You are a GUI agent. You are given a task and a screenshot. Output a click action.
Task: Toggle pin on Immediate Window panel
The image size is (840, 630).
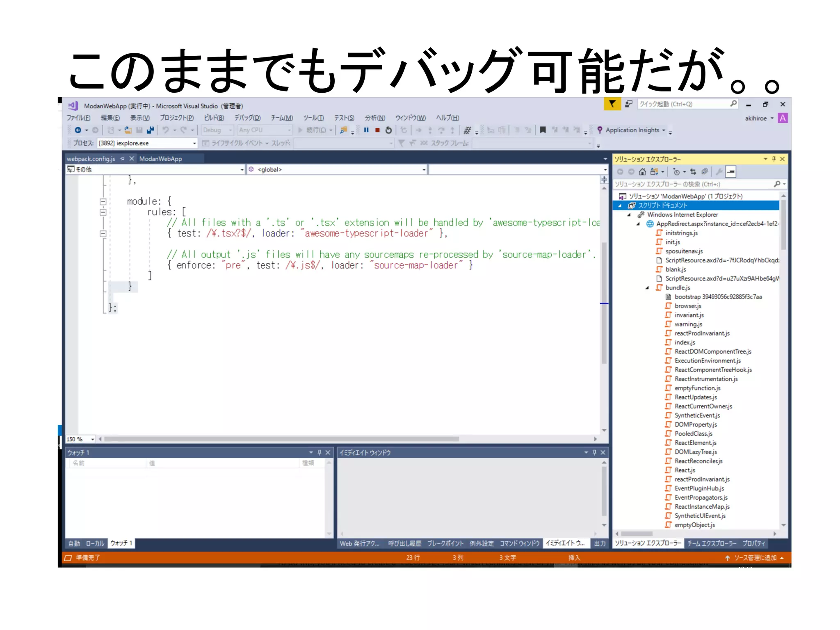[594, 452]
